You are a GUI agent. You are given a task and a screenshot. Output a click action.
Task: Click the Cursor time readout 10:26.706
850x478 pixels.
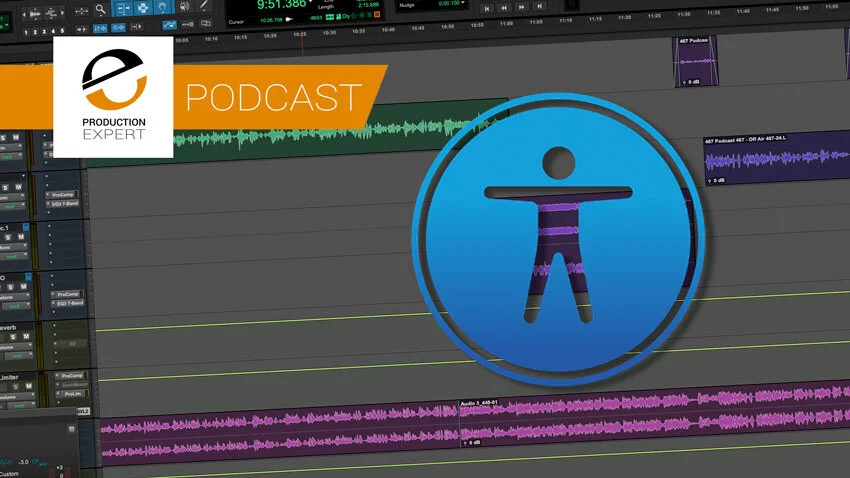(x=271, y=21)
